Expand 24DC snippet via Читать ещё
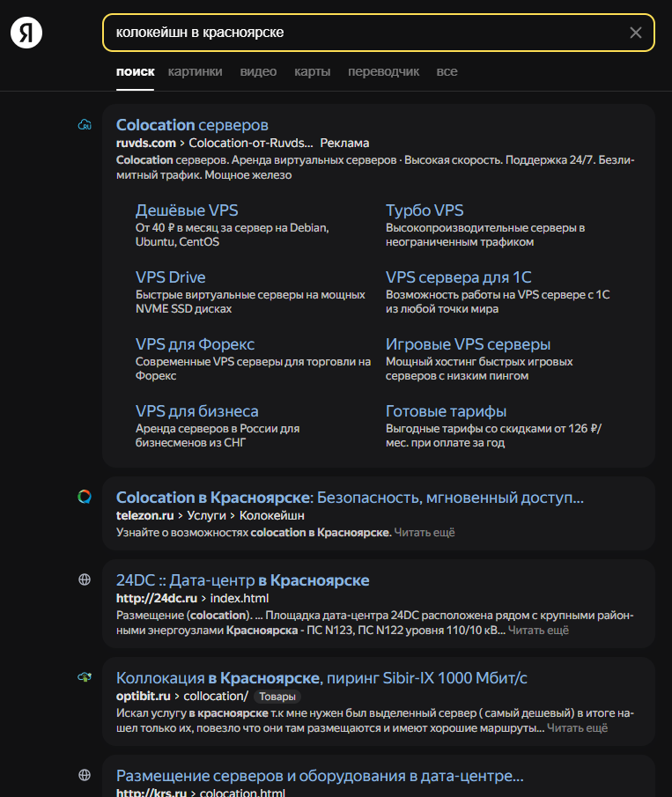The image size is (672, 797). (x=538, y=631)
